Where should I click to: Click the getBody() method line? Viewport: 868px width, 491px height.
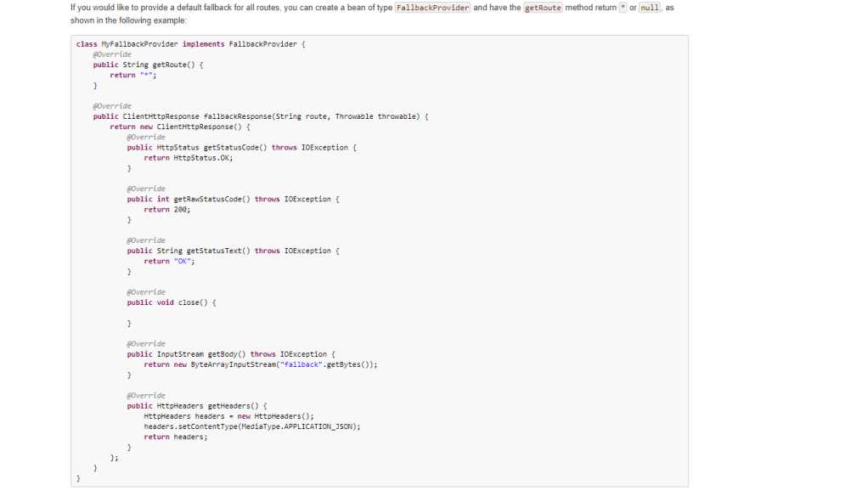(x=231, y=354)
